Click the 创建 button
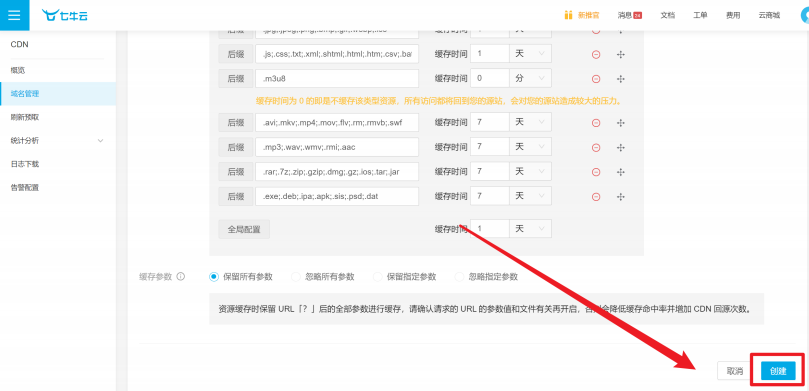This screenshot has height=391, width=809. (x=778, y=371)
